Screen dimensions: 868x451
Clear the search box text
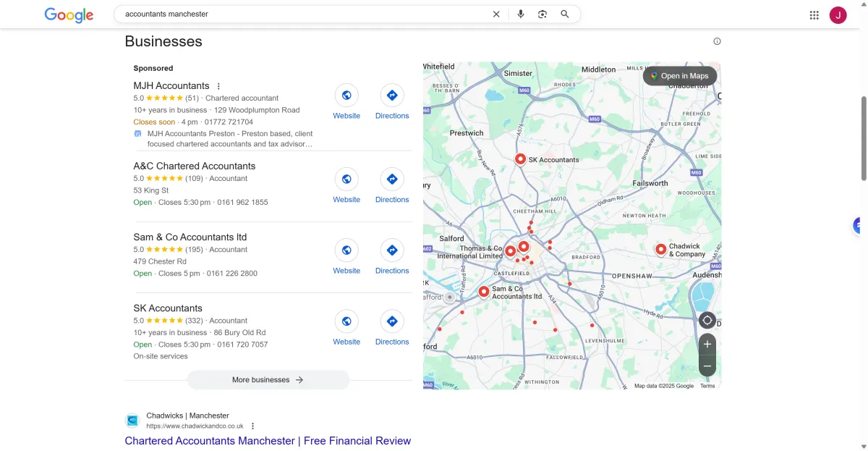pos(496,14)
